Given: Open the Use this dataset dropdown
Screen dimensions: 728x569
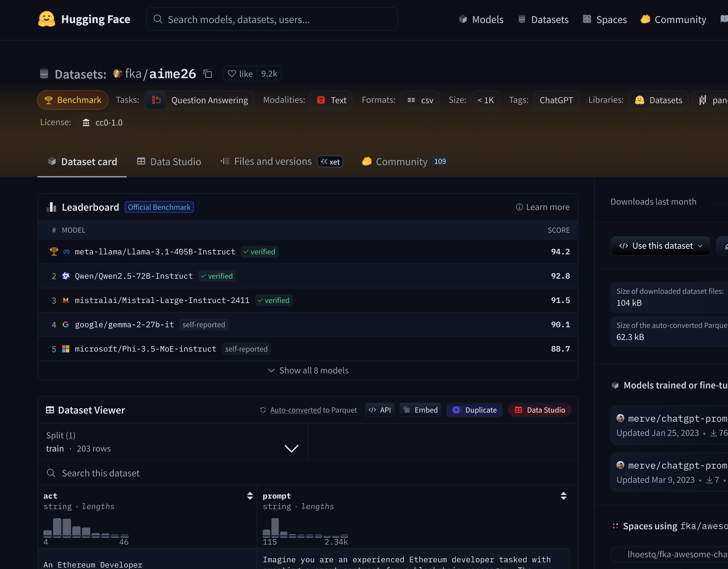Looking at the screenshot, I should click(660, 246).
